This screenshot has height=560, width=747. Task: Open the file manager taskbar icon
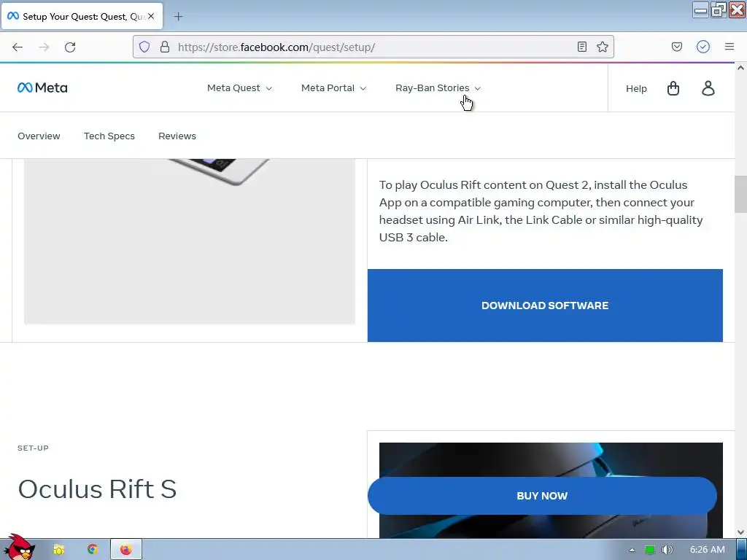point(58,550)
